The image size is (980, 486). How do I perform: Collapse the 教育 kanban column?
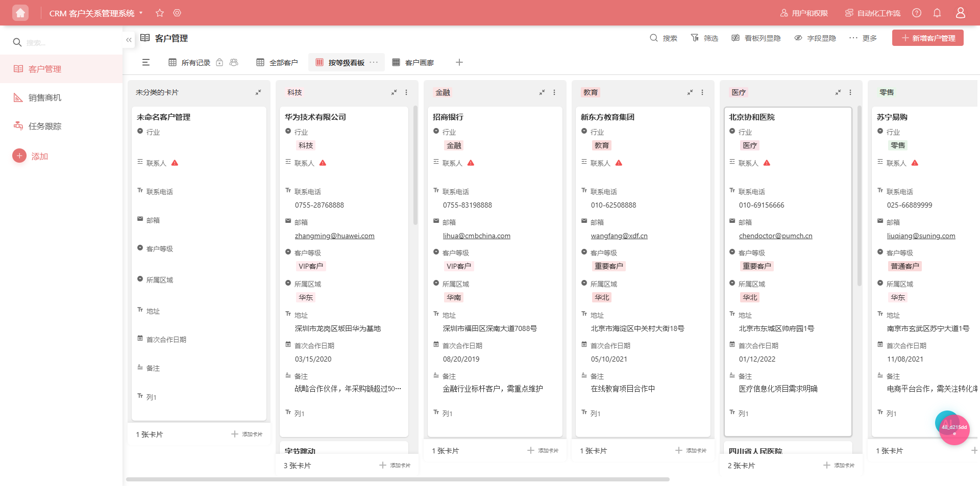point(690,92)
